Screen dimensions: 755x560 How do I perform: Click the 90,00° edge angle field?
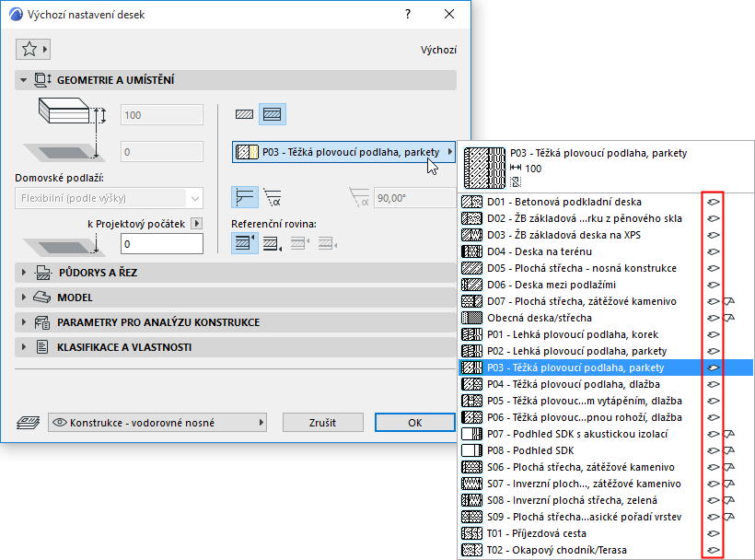pos(414,198)
